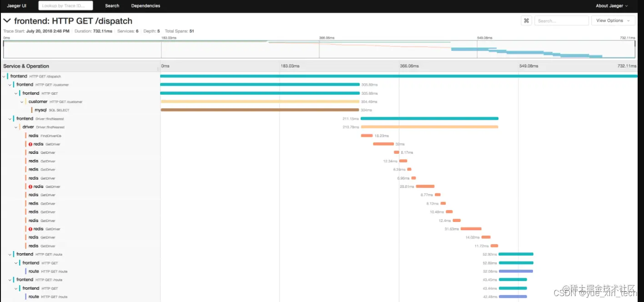The height and width of the screenshot is (302, 644).
Task: Click the error icon on the 28.81ms redis GetDriver row
Action: [x=30, y=186]
